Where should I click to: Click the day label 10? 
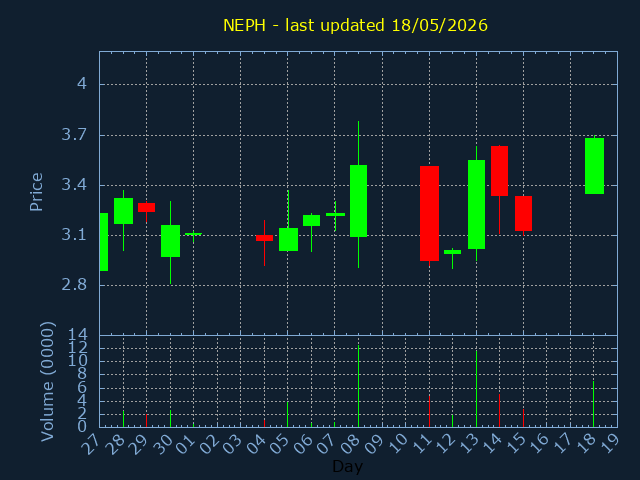click(397, 443)
